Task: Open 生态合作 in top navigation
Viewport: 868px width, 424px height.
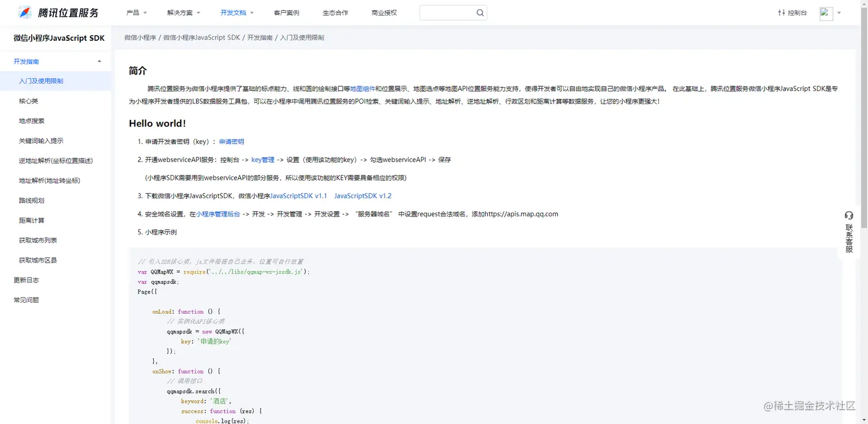Action: (x=335, y=13)
